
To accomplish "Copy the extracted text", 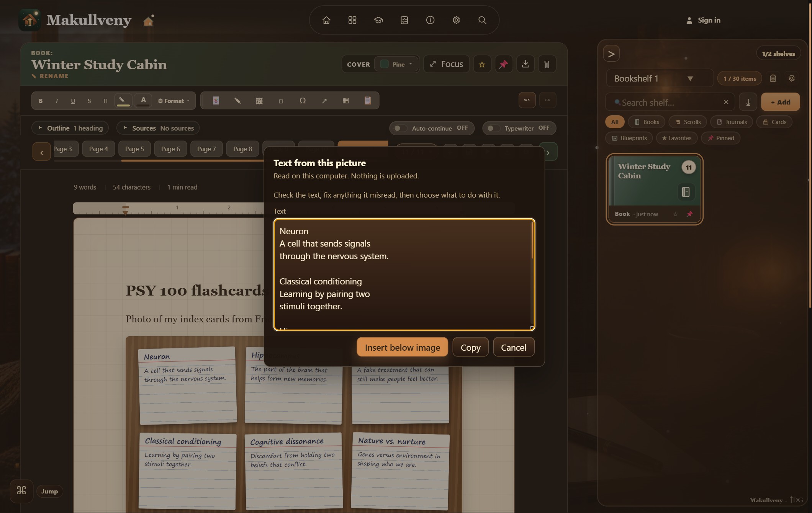I will pos(470,347).
